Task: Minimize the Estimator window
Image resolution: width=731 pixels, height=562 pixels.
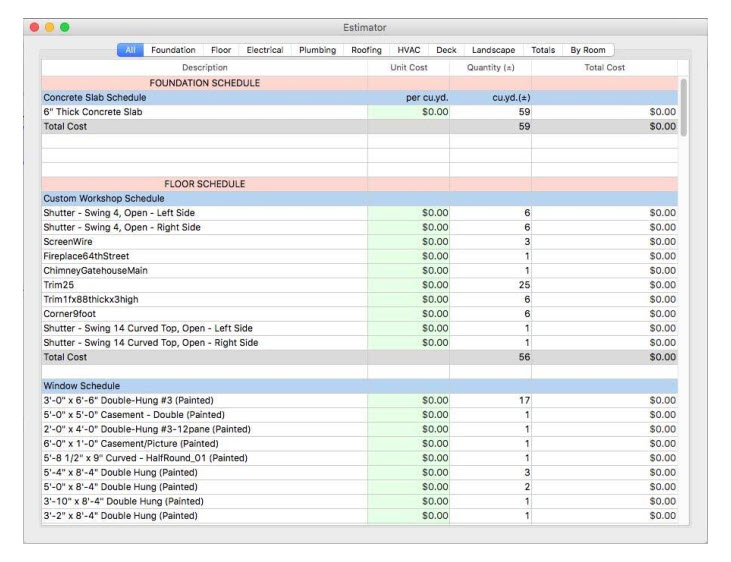Action: 49,28
